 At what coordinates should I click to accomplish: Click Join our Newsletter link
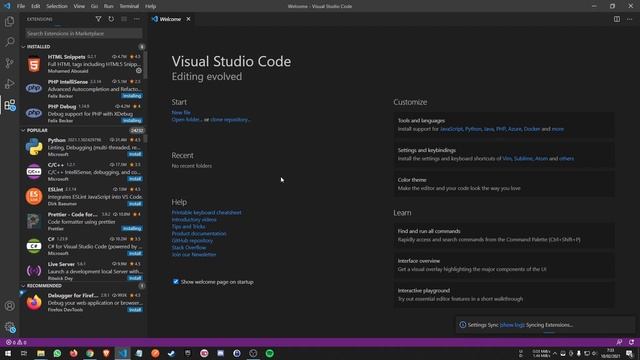pos(194,254)
